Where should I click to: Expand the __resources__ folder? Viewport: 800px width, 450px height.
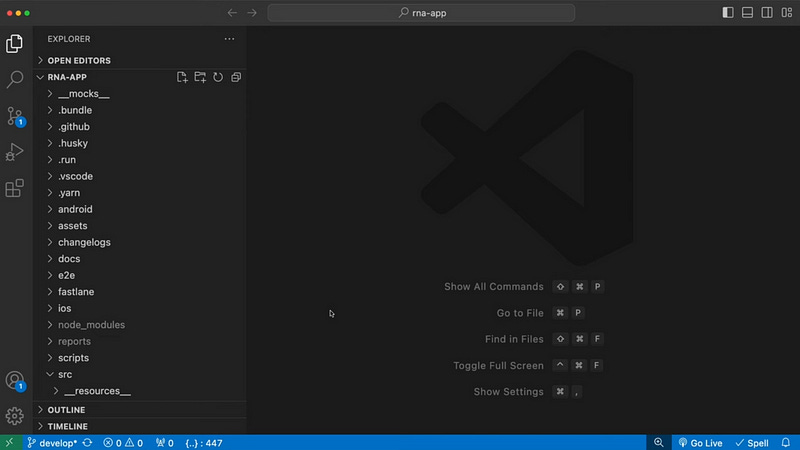pyautogui.click(x=140, y=391)
